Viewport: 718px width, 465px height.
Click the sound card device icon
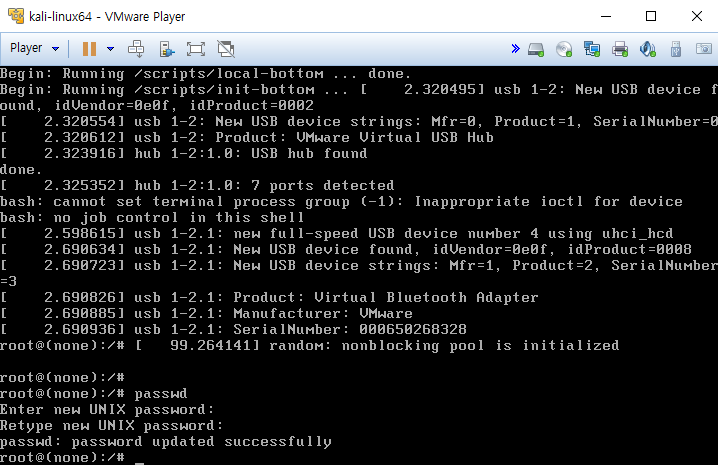pyautogui.click(x=647, y=49)
